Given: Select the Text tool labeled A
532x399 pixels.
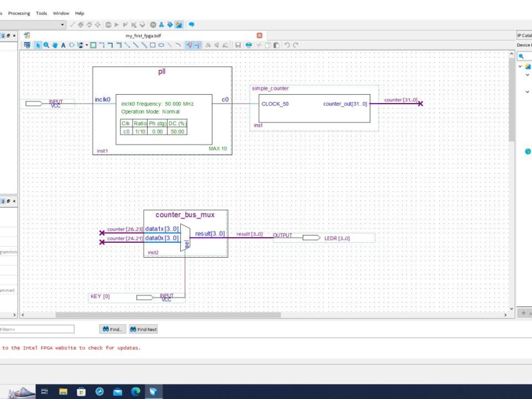Looking at the screenshot, I should (63, 45).
